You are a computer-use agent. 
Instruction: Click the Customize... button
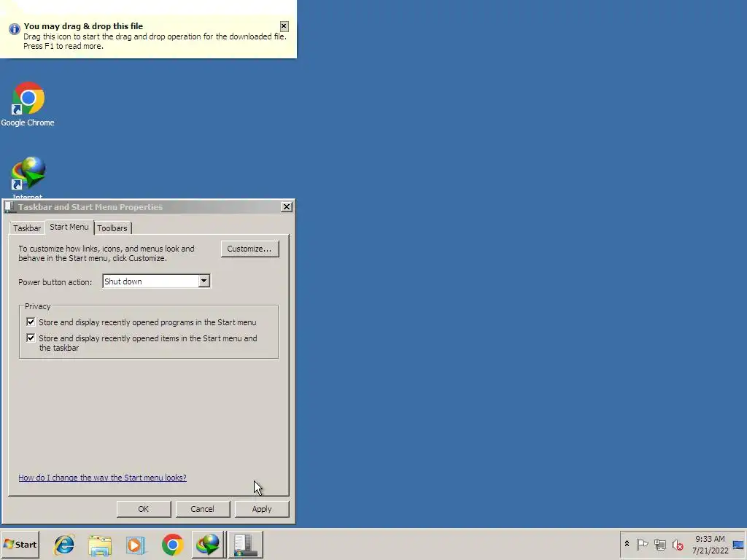pos(249,249)
